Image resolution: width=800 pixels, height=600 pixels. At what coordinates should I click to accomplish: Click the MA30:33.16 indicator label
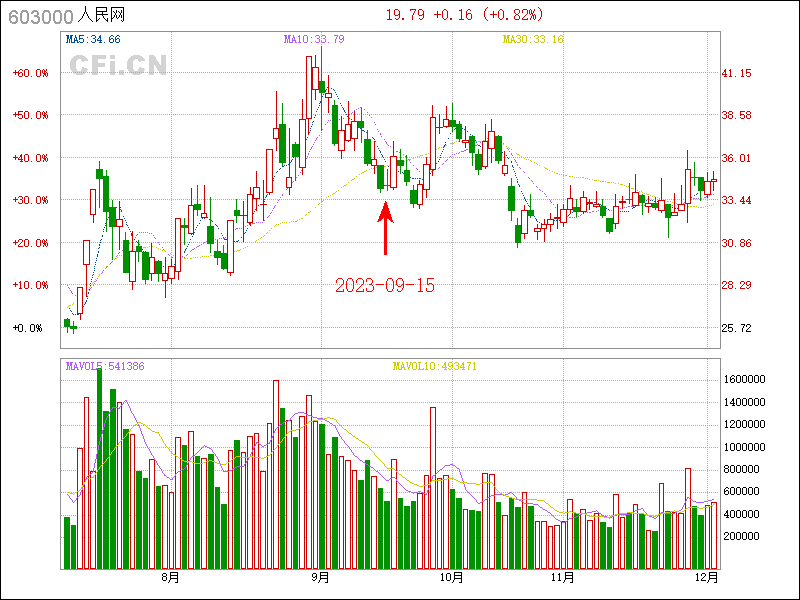coord(533,39)
